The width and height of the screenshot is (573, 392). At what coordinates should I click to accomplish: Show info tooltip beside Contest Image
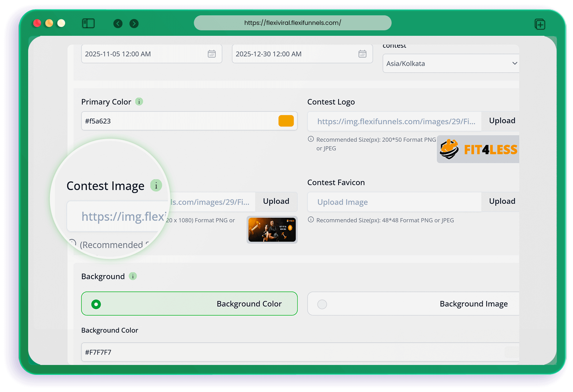click(156, 186)
